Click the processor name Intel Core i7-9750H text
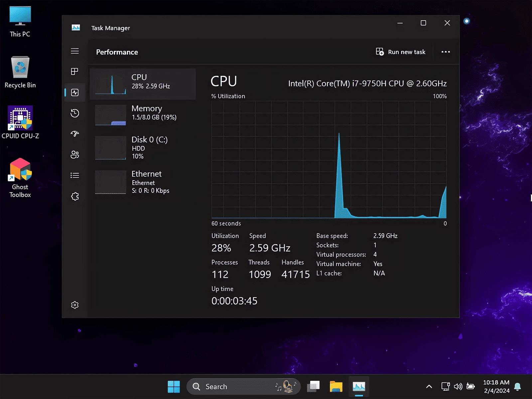 coord(367,83)
